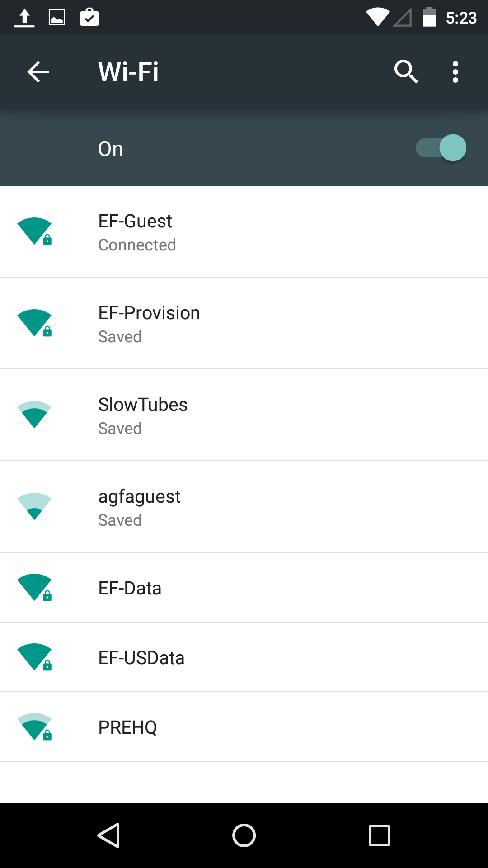
Task: Tap the EF-Data locked signal icon
Action: (35, 588)
